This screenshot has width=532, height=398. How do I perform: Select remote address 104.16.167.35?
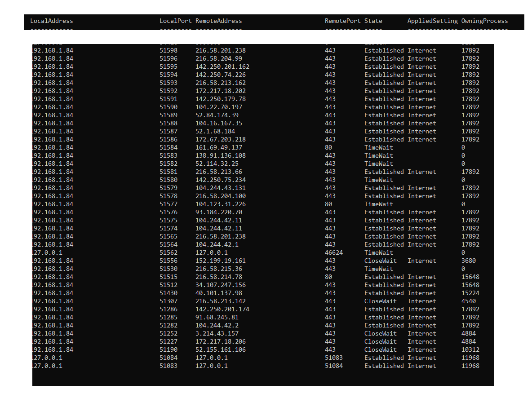click(218, 124)
